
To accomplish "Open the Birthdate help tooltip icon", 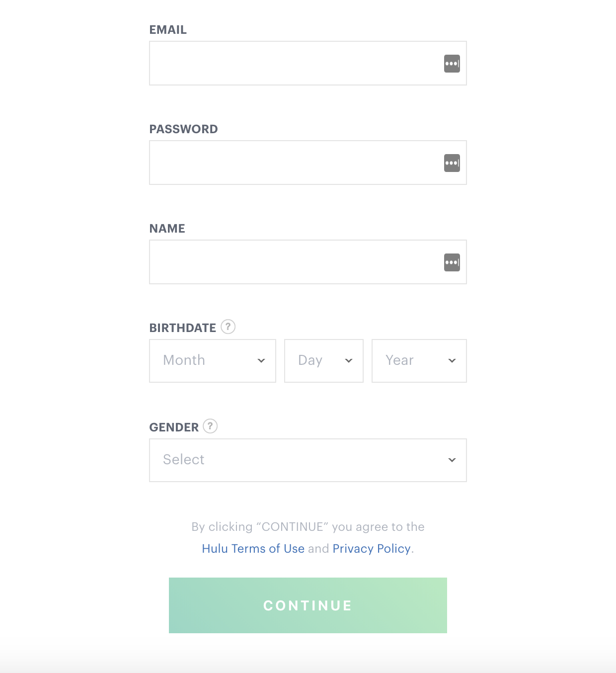I will pos(228,327).
